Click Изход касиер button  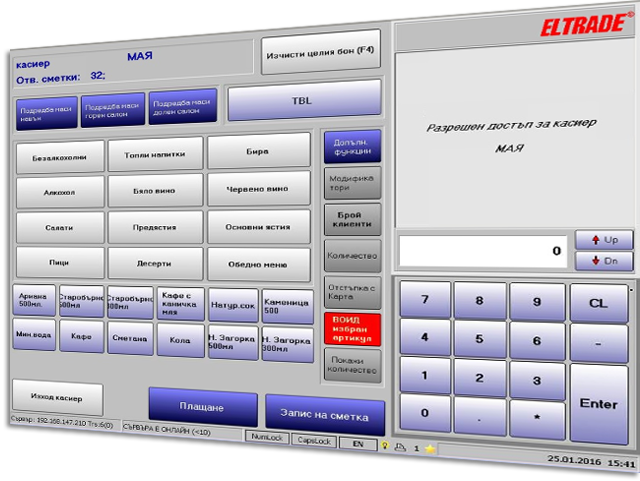click(x=58, y=397)
